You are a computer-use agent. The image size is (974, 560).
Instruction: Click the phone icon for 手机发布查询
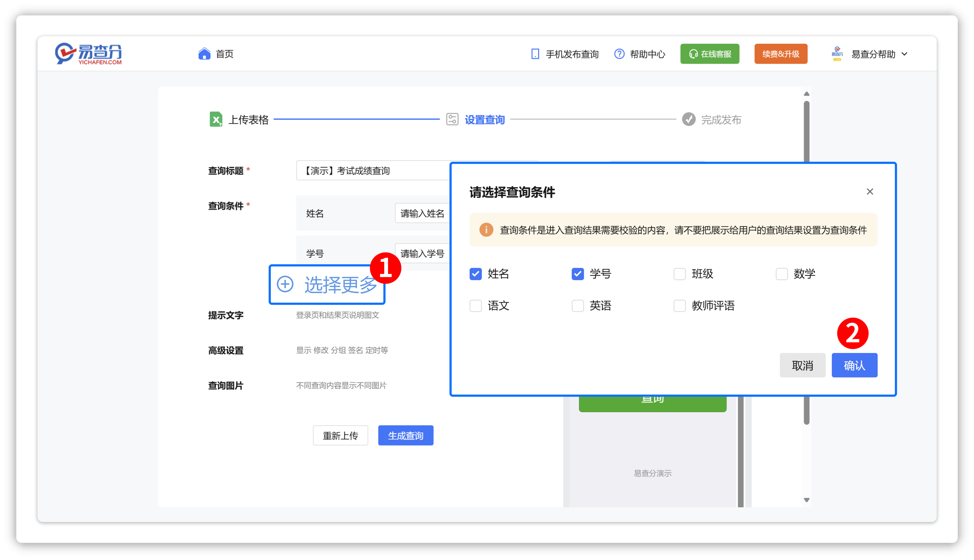(535, 54)
